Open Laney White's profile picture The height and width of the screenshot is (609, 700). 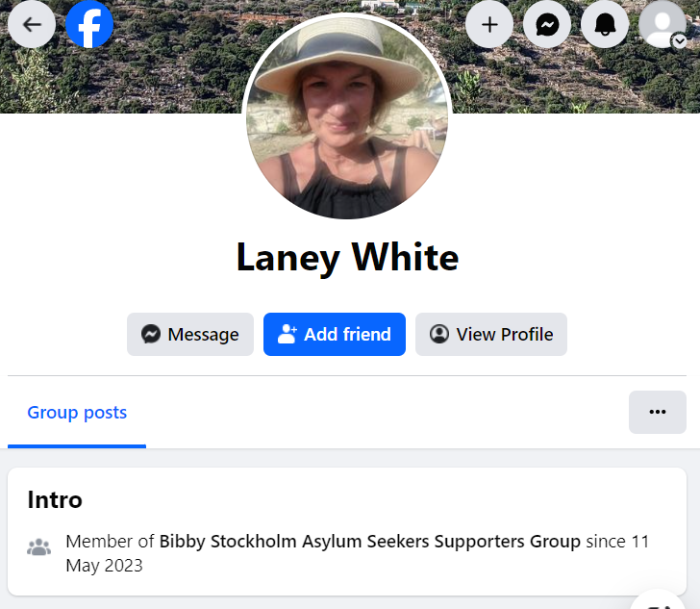pyautogui.click(x=347, y=117)
